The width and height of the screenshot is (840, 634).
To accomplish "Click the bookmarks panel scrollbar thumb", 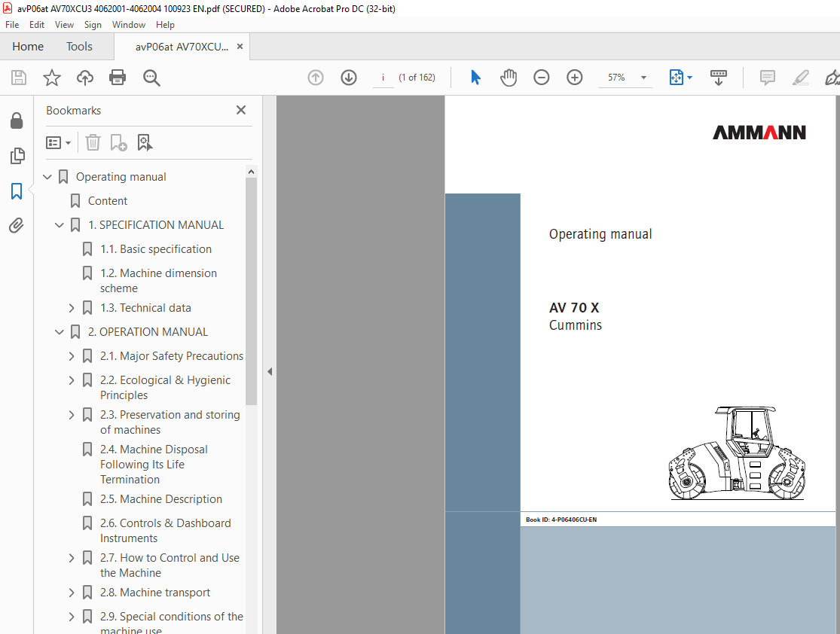I will click(x=252, y=291).
